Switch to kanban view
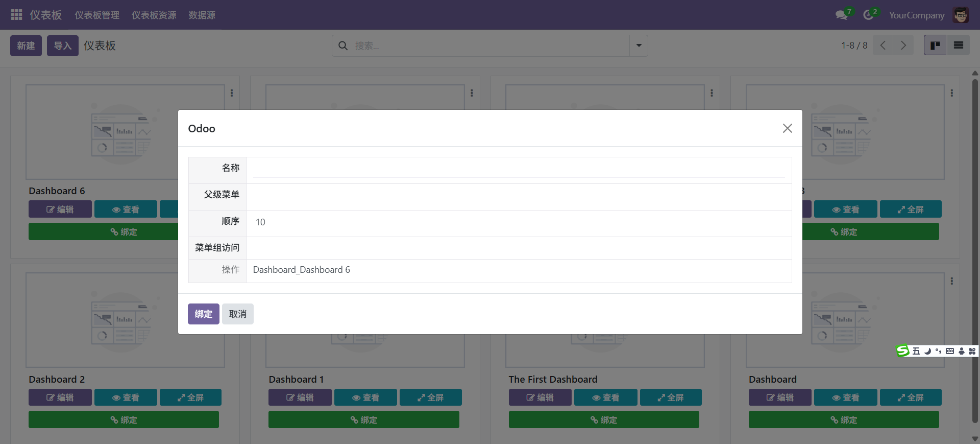This screenshot has width=980, height=444. [935, 45]
